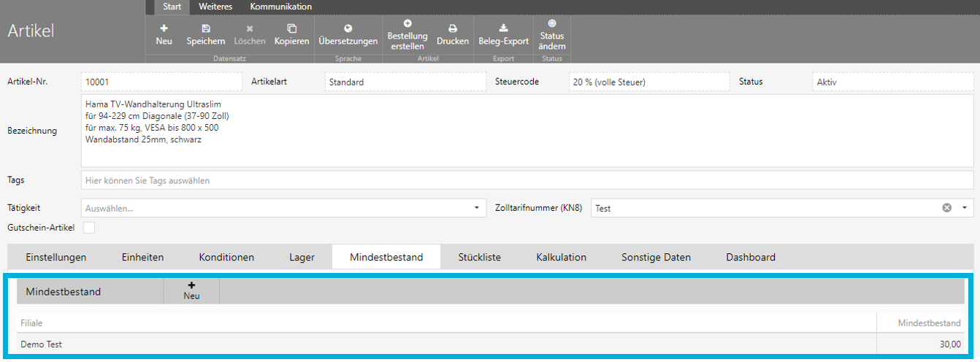Create an order via Bestellung erstellen

407,34
